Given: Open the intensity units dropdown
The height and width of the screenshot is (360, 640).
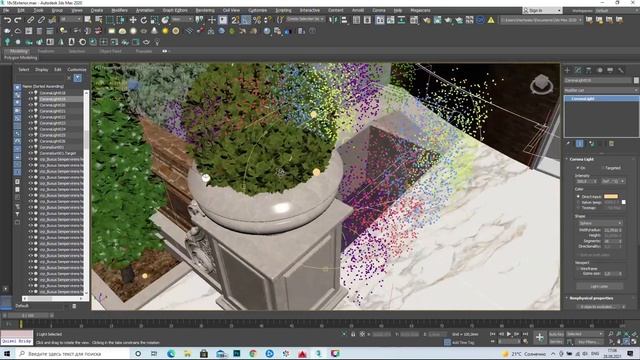Looking at the screenshot, I should click(613, 181).
